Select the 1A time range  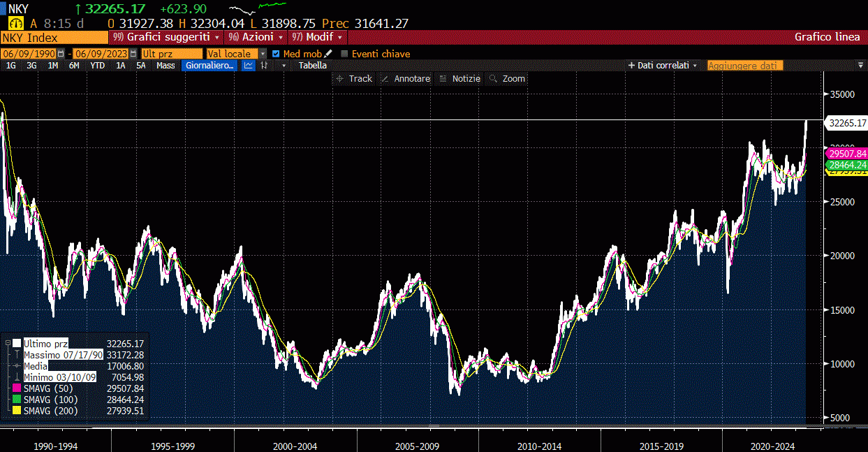coord(121,66)
